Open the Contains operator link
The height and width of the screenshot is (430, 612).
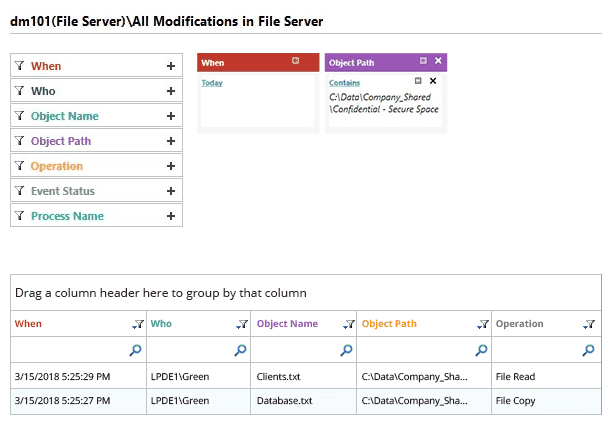(344, 83)
